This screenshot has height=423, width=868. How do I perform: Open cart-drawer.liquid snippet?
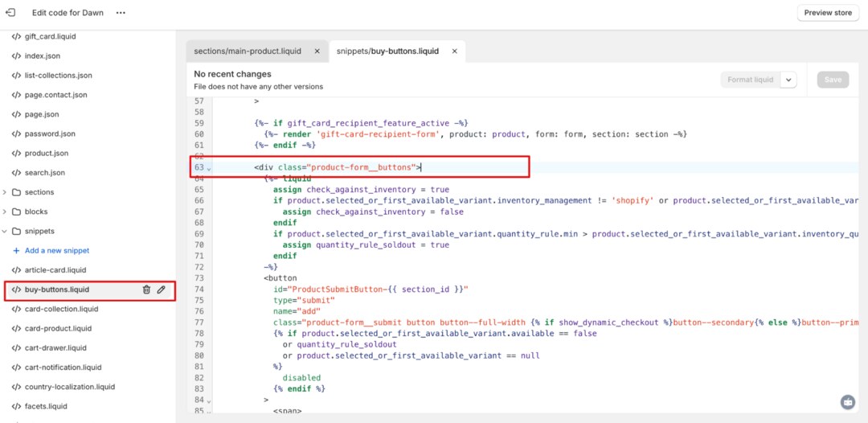click(55, 347)
